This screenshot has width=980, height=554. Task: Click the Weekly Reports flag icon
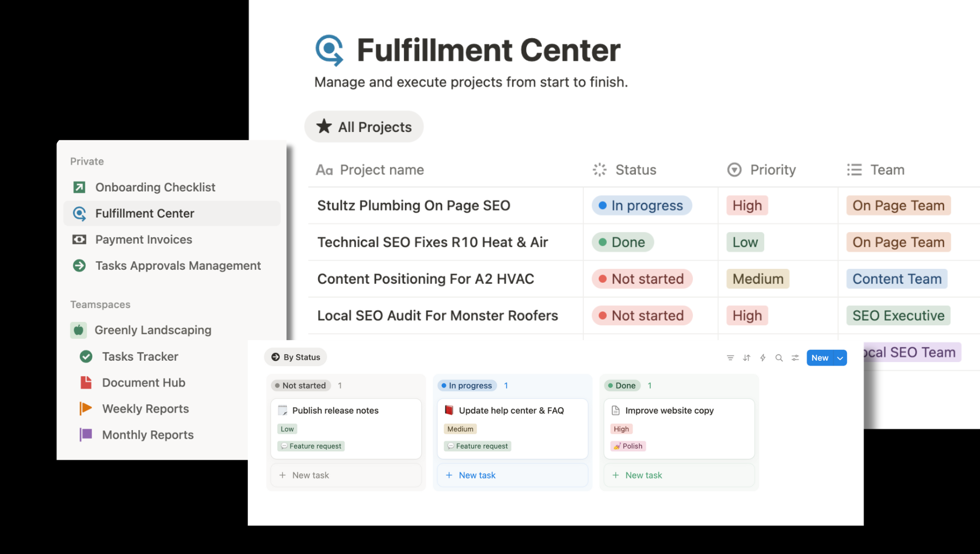[85, 408]
